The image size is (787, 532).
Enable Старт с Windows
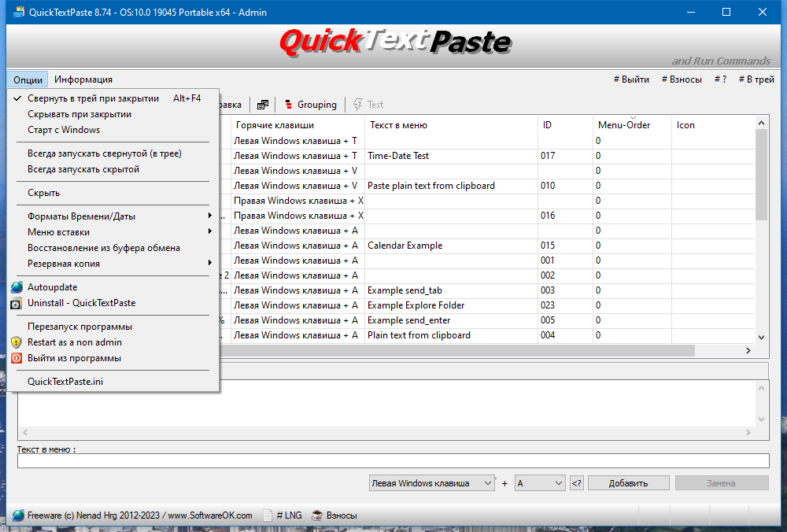click(x=113, y=130)
